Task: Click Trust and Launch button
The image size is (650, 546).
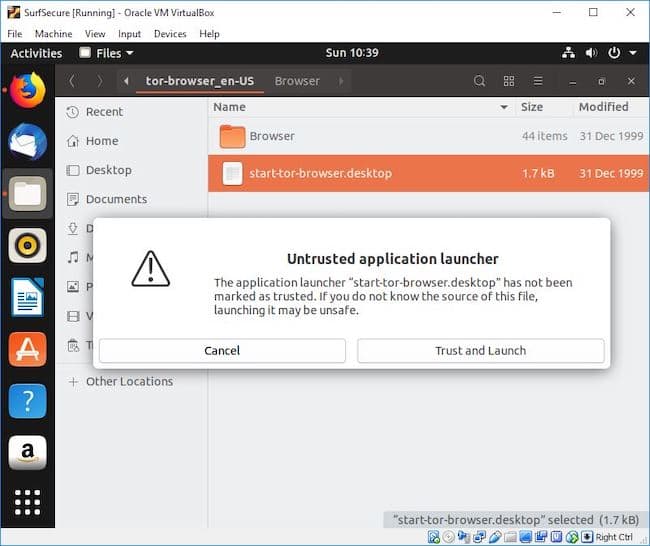Action: (x=481, y=351)
